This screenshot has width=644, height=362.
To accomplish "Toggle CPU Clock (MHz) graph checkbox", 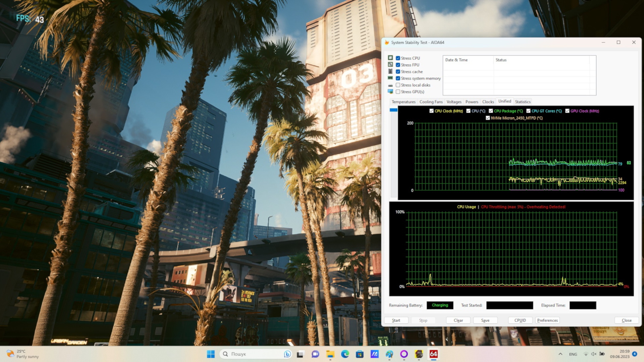I will coord(431,111).
